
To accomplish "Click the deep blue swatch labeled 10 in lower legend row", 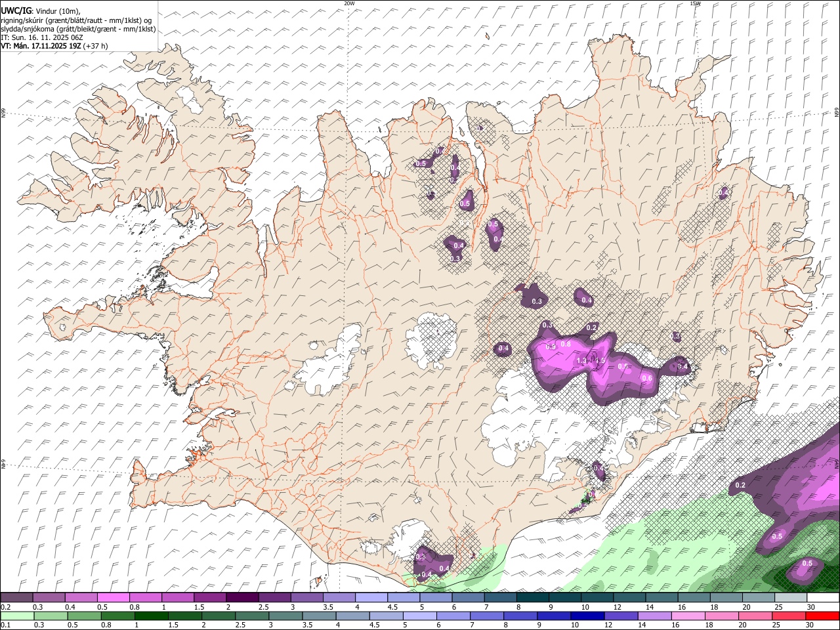I will (x=587, y=616).
